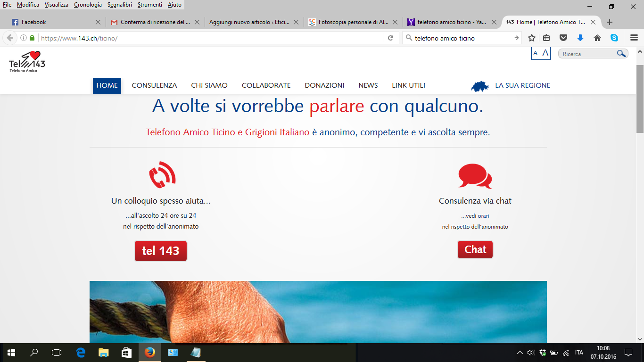Screen dimensions: 644x362
Task: Open the Modifica menu
Action: tap(28, 5)
